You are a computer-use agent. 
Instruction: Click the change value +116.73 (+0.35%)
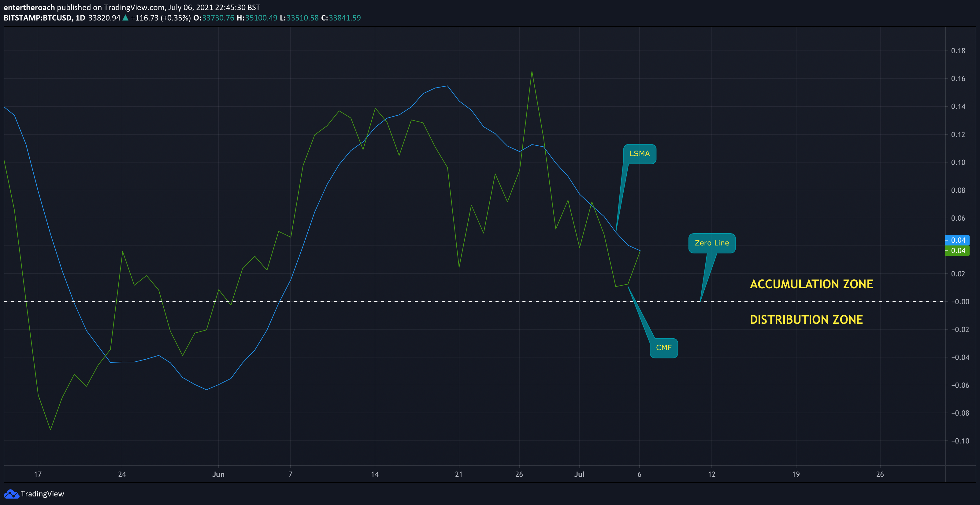click(161, 18)
